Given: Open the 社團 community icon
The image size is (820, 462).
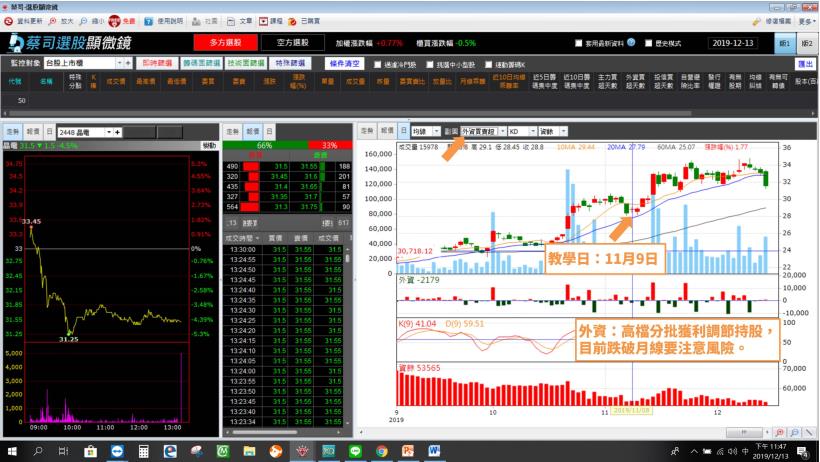Looking at the screenshot, I should click(196, 21).
